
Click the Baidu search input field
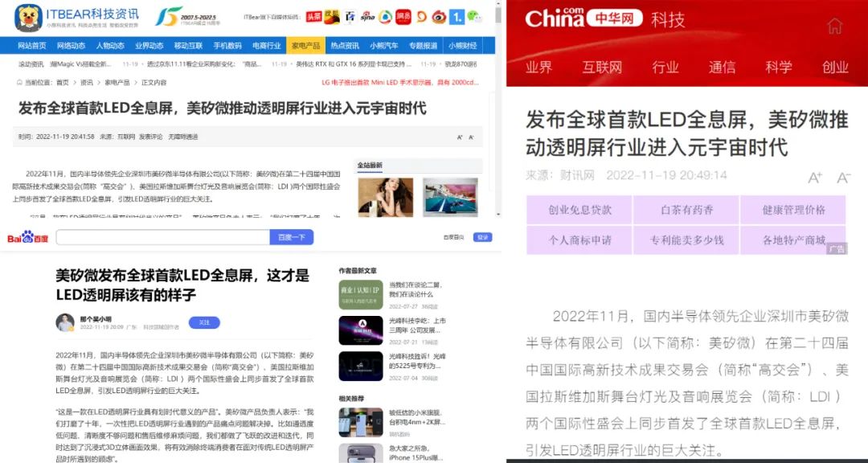click(x=162, y=237)
